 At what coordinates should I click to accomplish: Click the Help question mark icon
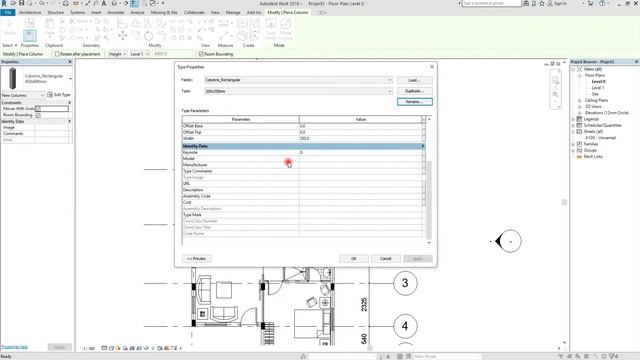602,3
